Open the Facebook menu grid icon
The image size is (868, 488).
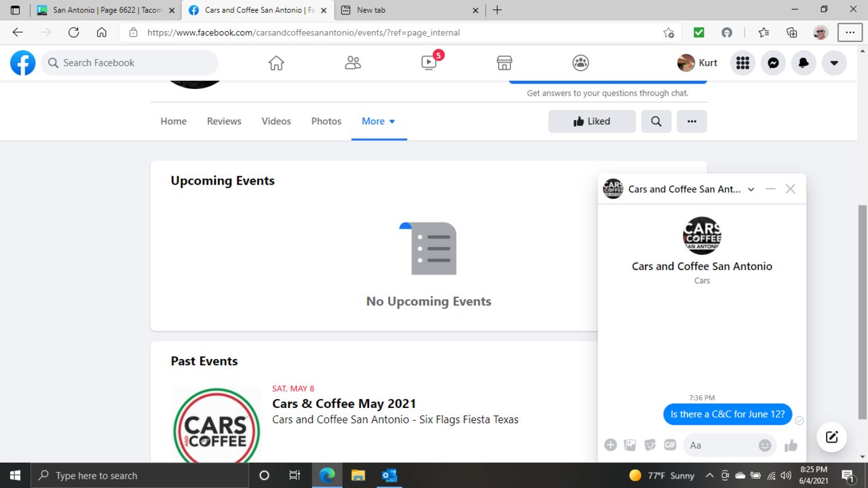click(742, 63)
